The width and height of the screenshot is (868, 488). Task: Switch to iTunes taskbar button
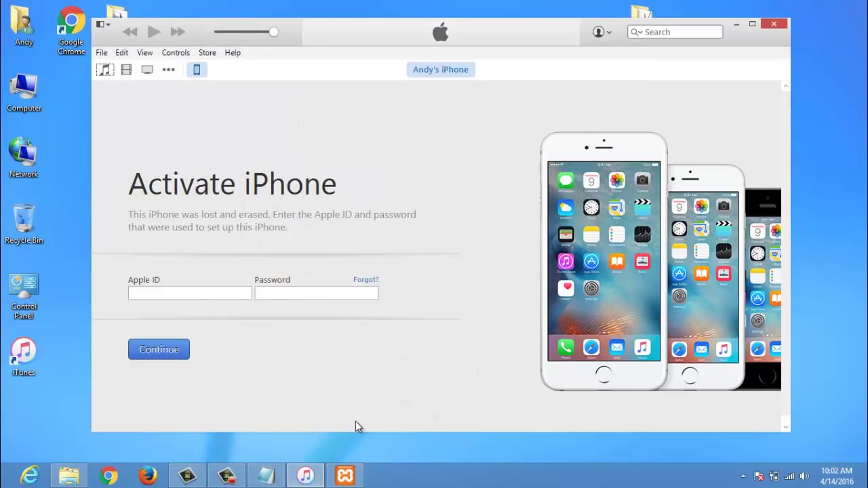pos(305,476)
